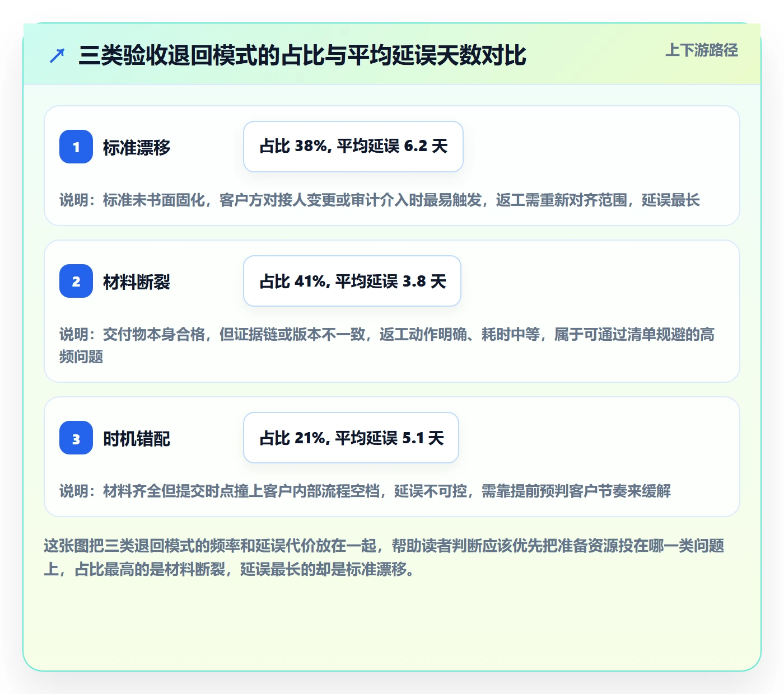Image resolution: width=784 pixels, height=694 pixels.
Task: Select the 时机错配 heading
Action: pos(137,438)
